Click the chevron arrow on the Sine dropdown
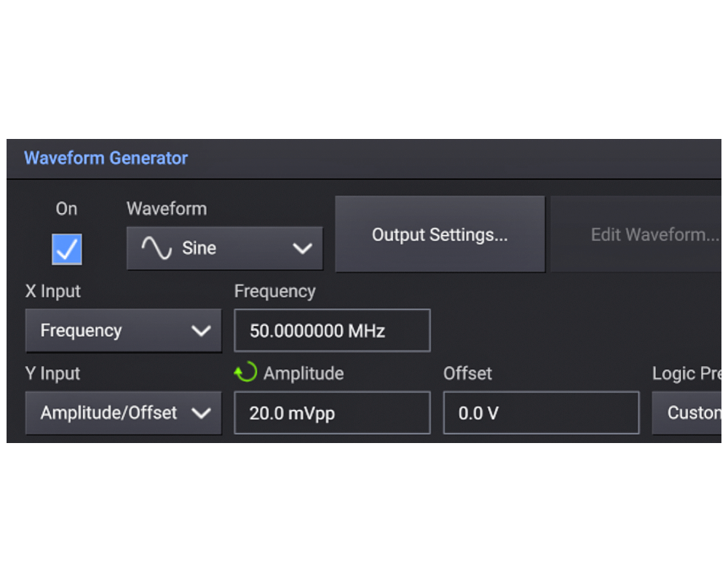 pyautogui.click(x=302, y=249)
